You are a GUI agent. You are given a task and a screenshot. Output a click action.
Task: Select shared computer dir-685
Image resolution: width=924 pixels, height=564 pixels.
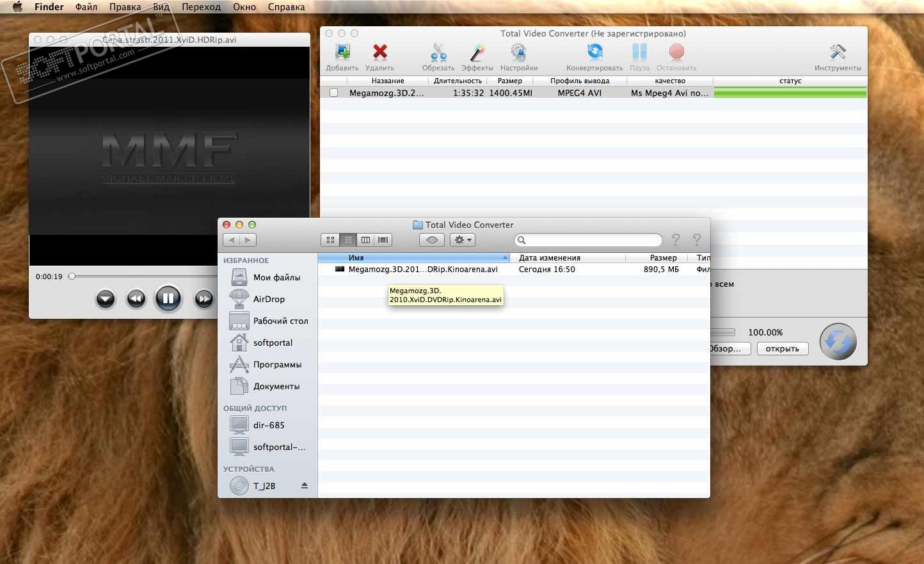[x=267, y=425]
